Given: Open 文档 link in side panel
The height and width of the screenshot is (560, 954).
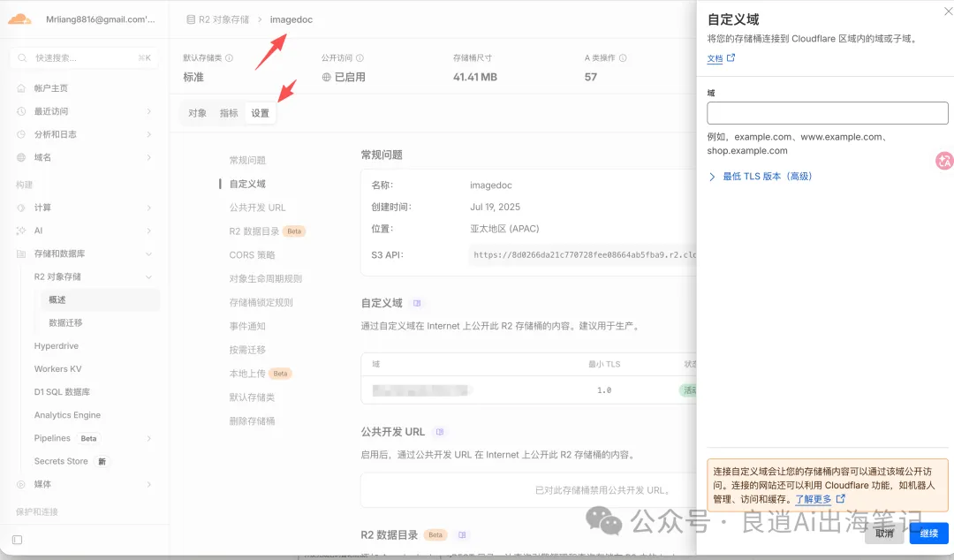Looking at the screenshot, I should [x=715, y=58].
